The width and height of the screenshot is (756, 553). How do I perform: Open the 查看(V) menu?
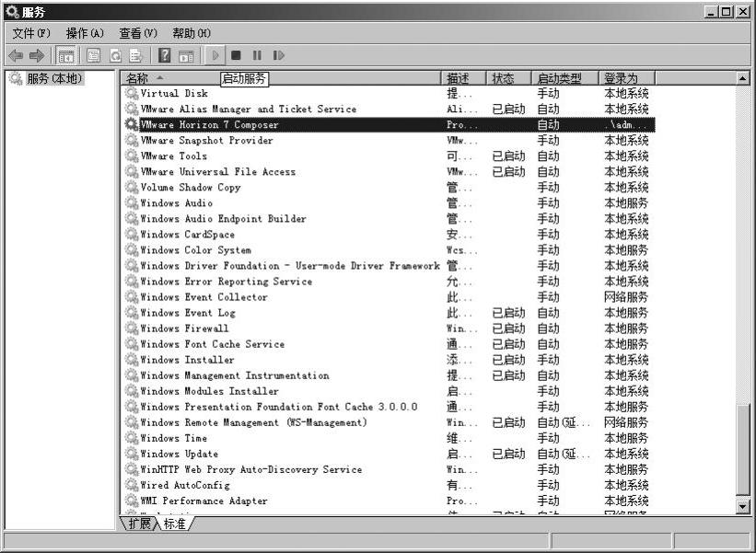tap(138, 33)
